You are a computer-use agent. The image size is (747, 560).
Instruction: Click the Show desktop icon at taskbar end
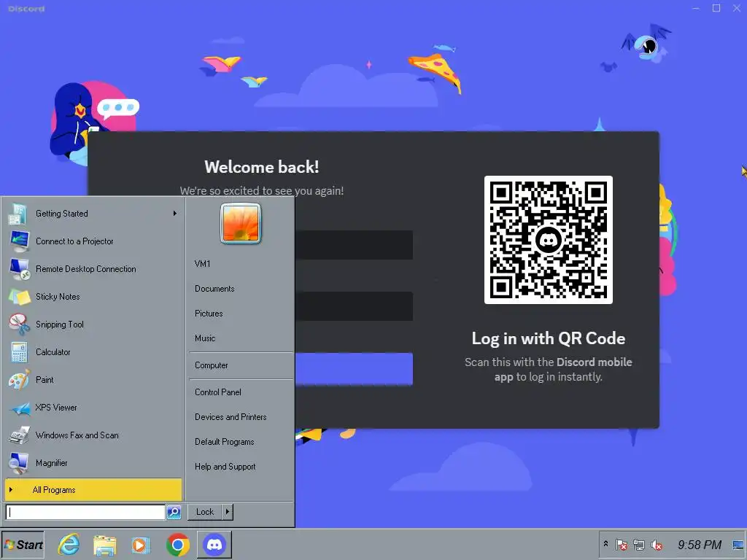point(738,545)
